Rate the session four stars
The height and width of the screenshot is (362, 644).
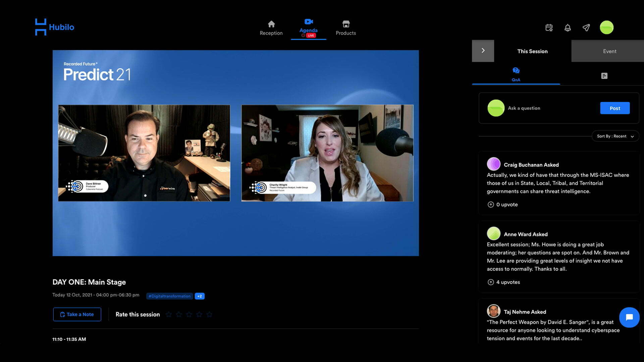tap(199, 314)
